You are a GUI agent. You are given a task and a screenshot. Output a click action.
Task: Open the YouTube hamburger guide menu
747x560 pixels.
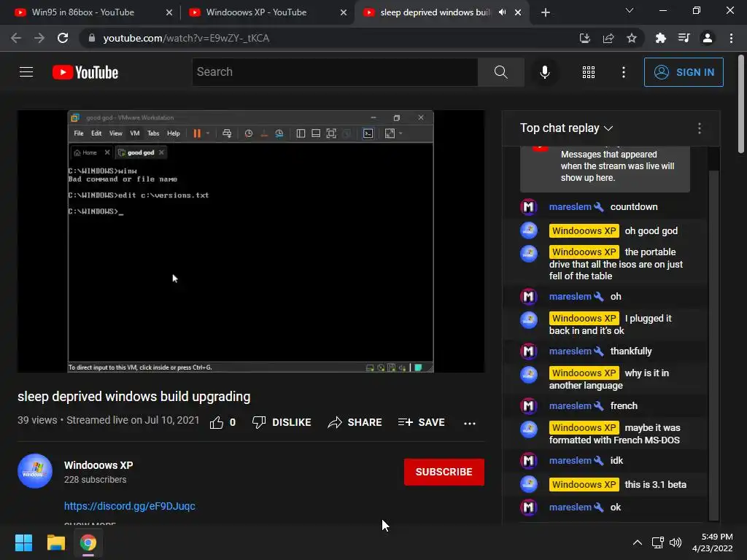coord(26,72)
